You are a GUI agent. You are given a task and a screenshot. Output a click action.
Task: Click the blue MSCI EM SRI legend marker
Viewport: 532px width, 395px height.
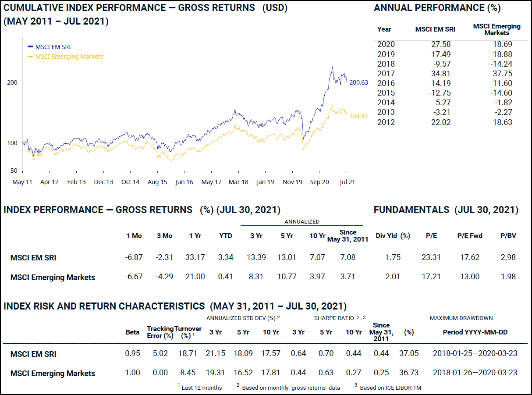(30, 46)
